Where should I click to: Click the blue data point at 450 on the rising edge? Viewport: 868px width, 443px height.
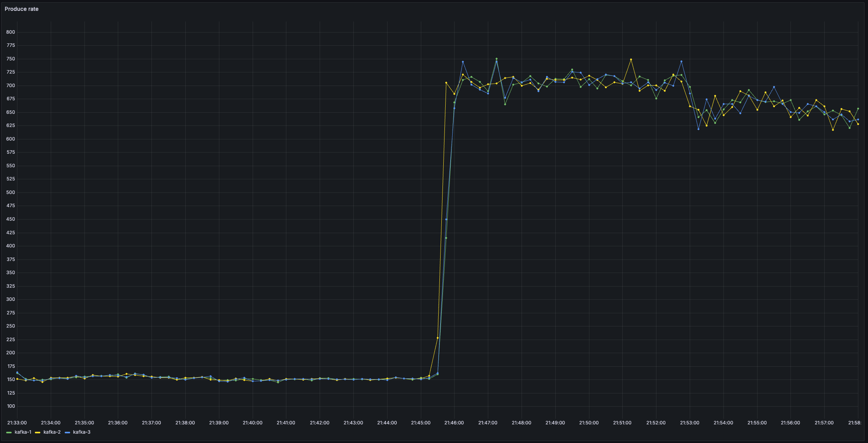[446, 219]
